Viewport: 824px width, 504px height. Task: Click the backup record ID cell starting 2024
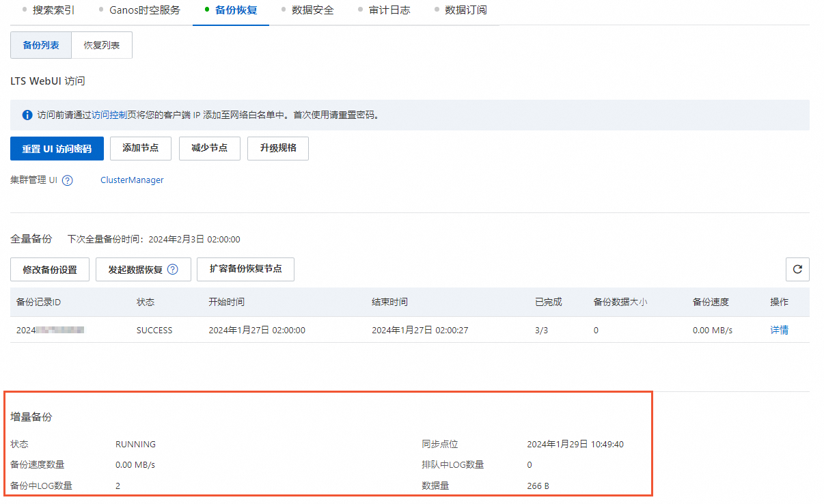[50, 330]
